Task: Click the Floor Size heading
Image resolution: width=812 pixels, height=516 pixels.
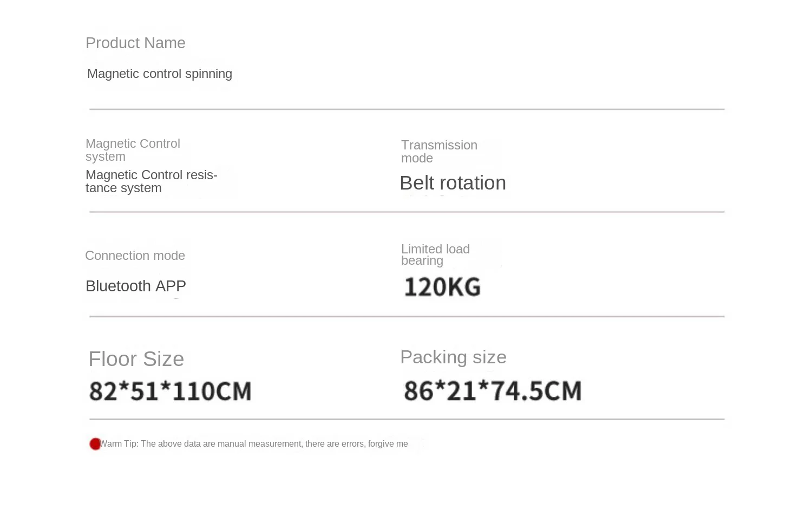Action: [x=136, y=359]
